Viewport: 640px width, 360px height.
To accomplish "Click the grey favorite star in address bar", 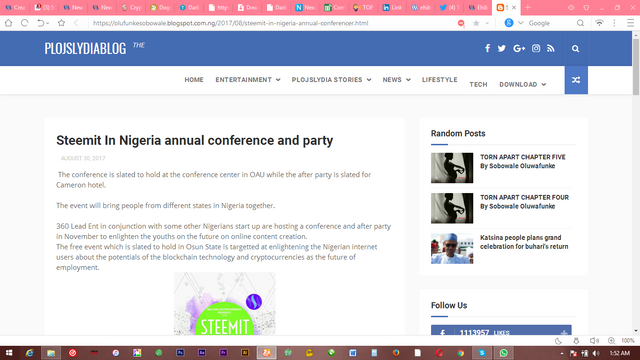I will pyautogui.click(x=476, y=23).
